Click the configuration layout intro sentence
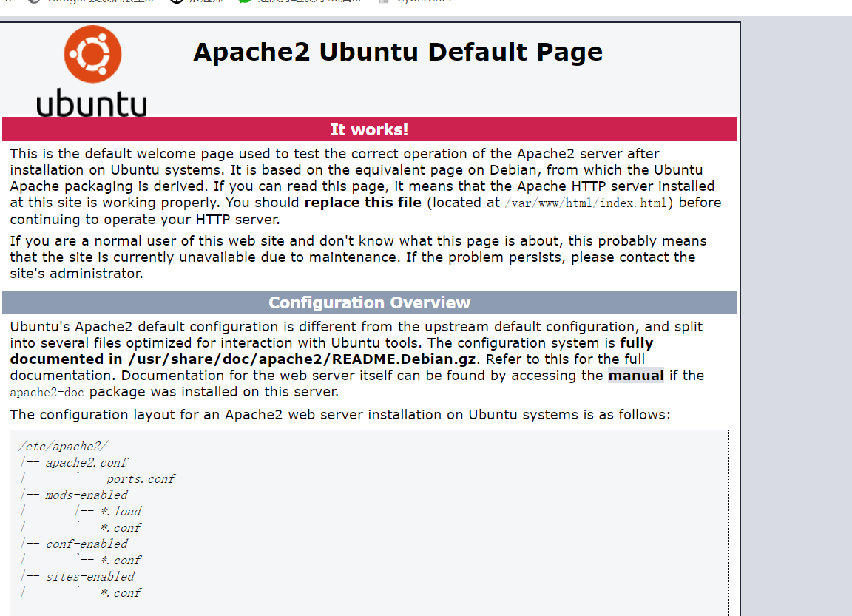The height and width of the screenshot is (616, 852). pyautogui.click(x=339, y=415)
